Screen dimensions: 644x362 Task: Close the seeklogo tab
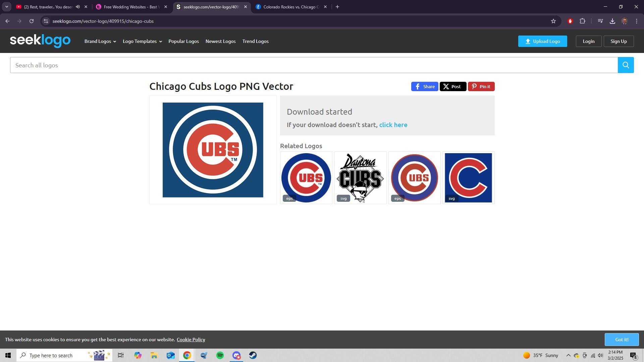click(245, 7)
